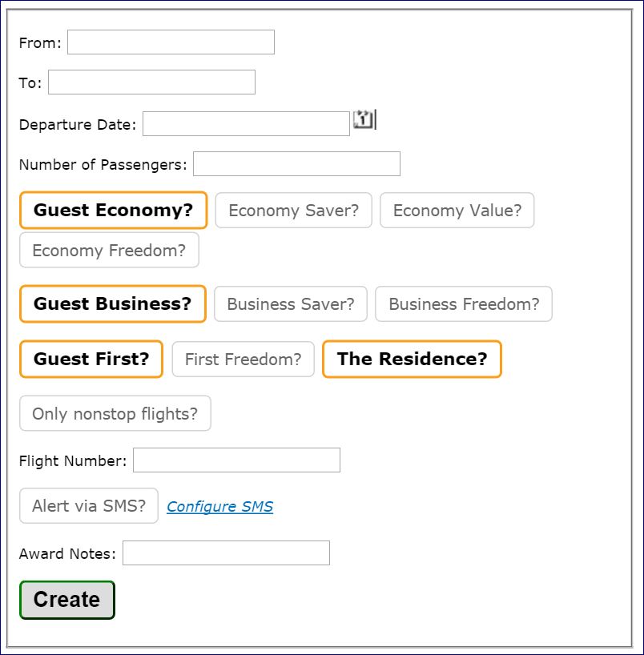Screen dimensions: 644x655
Task: Turn on Business Freedom toggle
Action: (x=464, y=304)
